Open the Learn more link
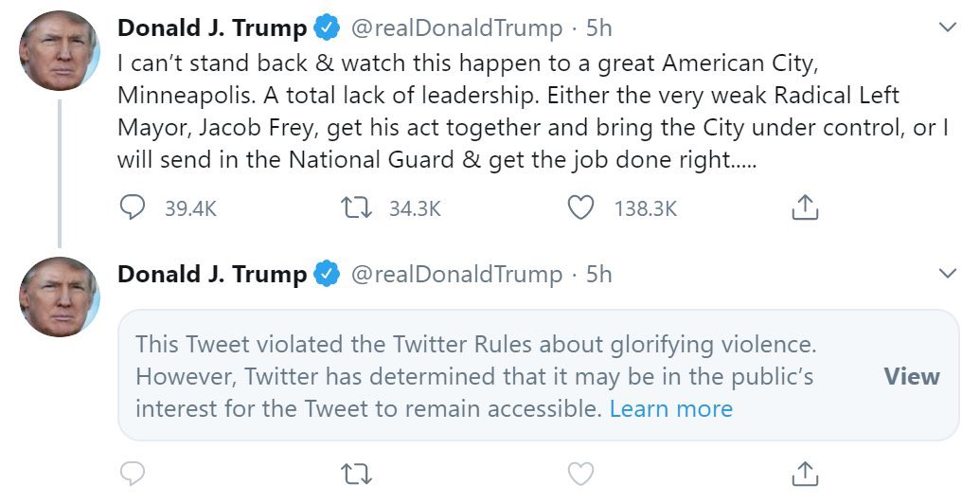980x503 pixels. pyautogui.click(x=670, y=409)
